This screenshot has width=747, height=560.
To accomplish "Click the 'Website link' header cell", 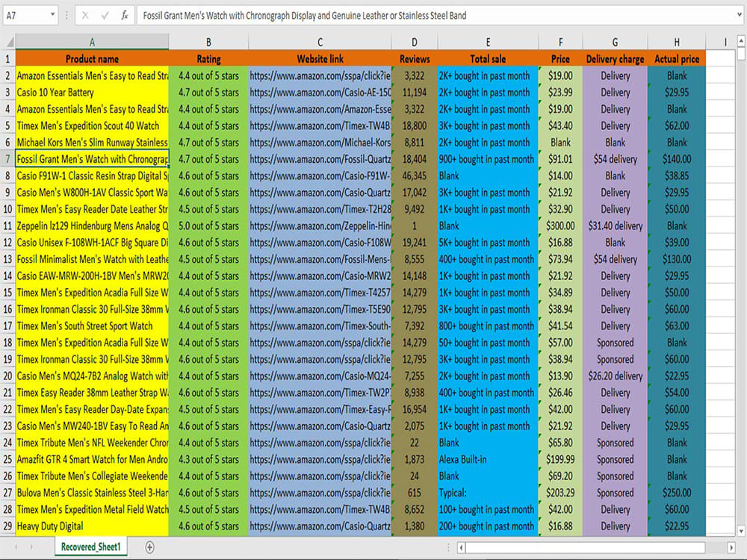I will point(320,59).
